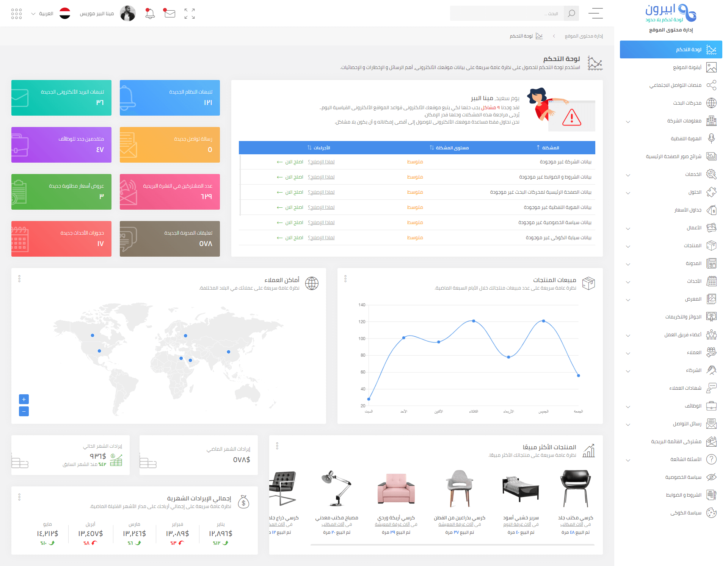Viewport: 728px width, 566px height.
Task: Click the كرسي مكتب جلد product thumbnail
Action: coord(576,488)
